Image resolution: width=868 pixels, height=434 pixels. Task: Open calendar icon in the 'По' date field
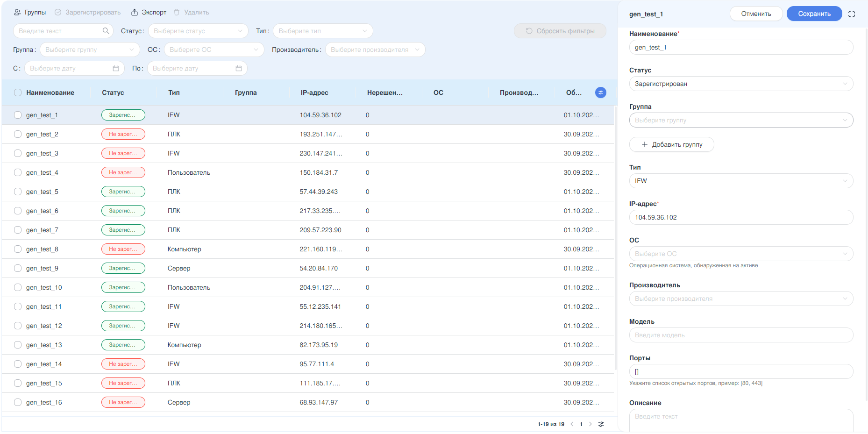pos(239,68)
